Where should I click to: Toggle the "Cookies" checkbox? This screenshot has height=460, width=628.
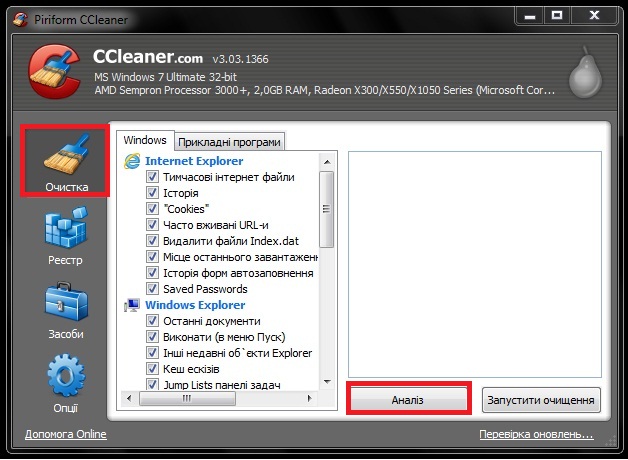point(152,209)
